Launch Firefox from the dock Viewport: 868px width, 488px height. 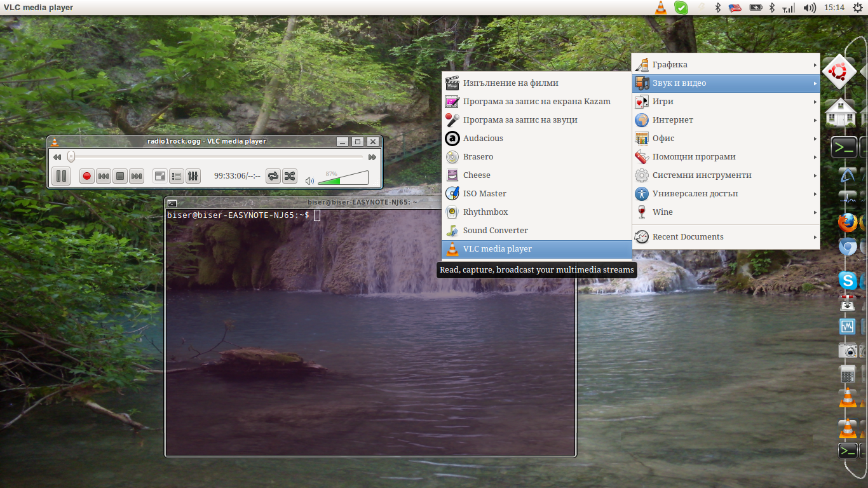tap(847, 222)
